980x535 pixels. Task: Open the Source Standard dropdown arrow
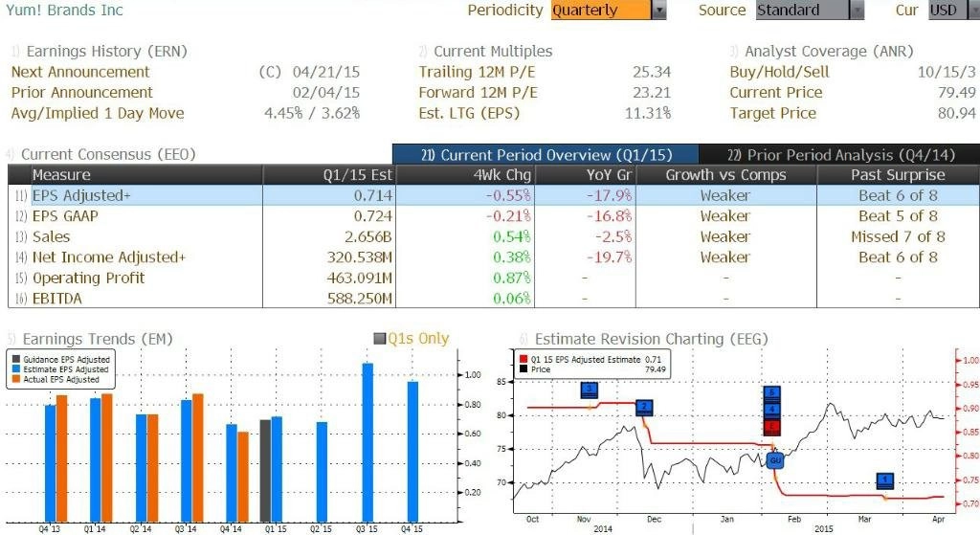[857, 10]
